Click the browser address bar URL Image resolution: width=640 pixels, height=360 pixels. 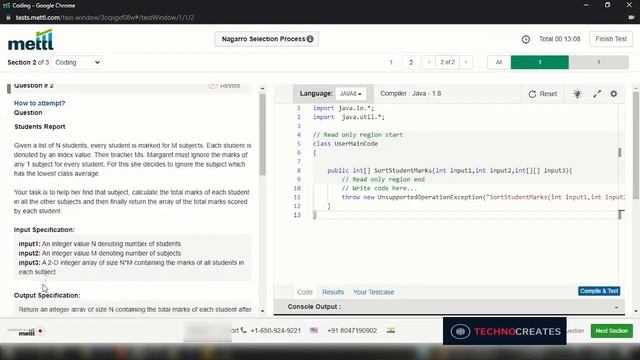point(105,18)
